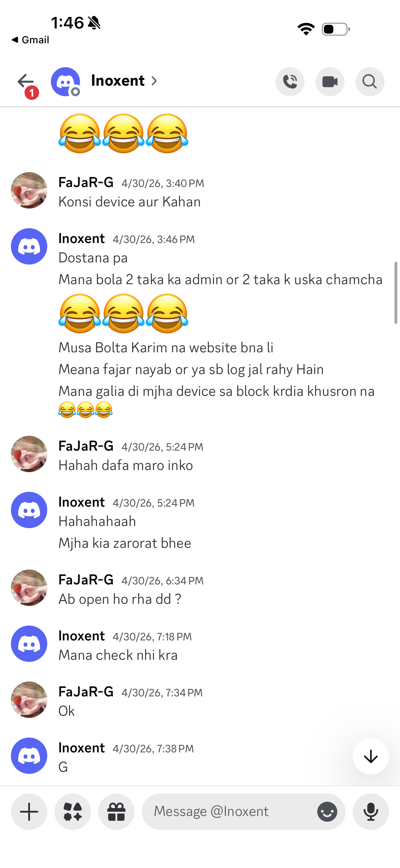Open the apps launcher icon
400x868 pixels.
click(x=72, y=811)
